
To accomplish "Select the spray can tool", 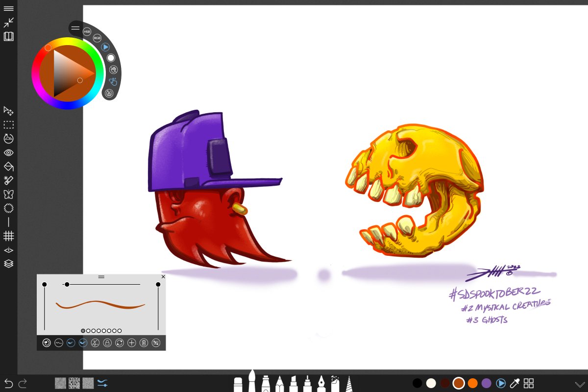I will 336,384.
